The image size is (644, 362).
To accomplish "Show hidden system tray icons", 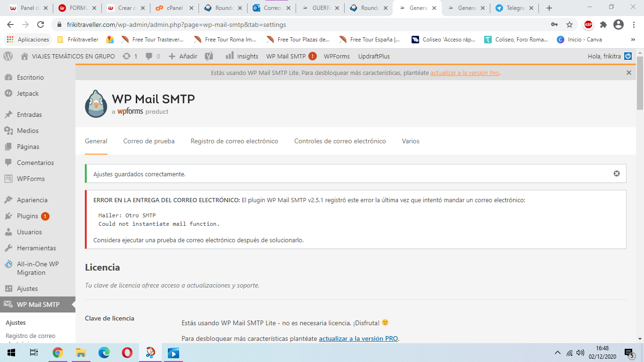I will tap(558, 353).
